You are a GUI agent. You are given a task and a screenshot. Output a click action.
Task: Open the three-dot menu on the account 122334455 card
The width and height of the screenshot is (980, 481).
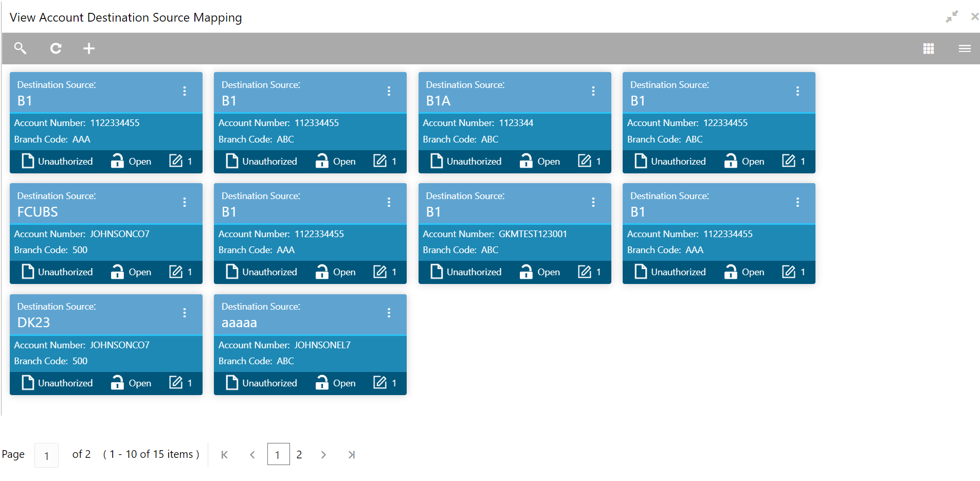tap(797, 91)
